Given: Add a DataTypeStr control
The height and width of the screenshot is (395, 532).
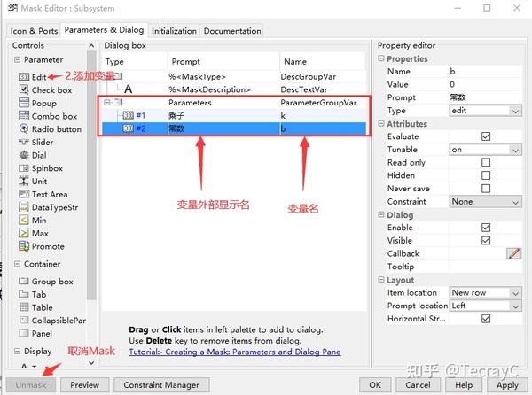Looking at the screenshot, I should (x=48, y=207).
